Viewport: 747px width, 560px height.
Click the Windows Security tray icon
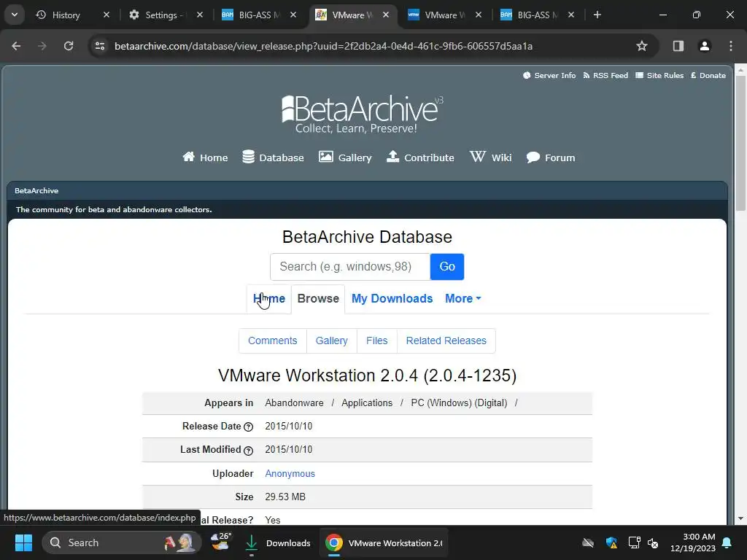point(612,542)
